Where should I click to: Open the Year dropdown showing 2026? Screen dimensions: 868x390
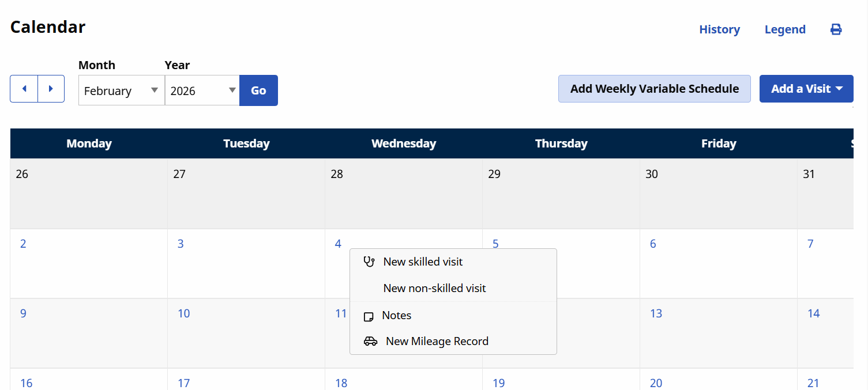(x=202, y=90)
